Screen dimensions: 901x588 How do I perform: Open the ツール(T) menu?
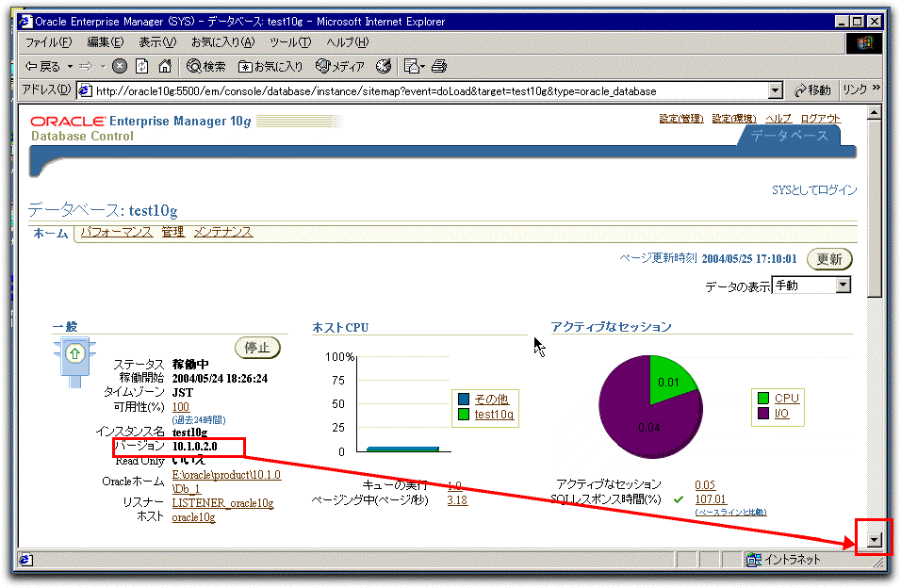(290, 42)
